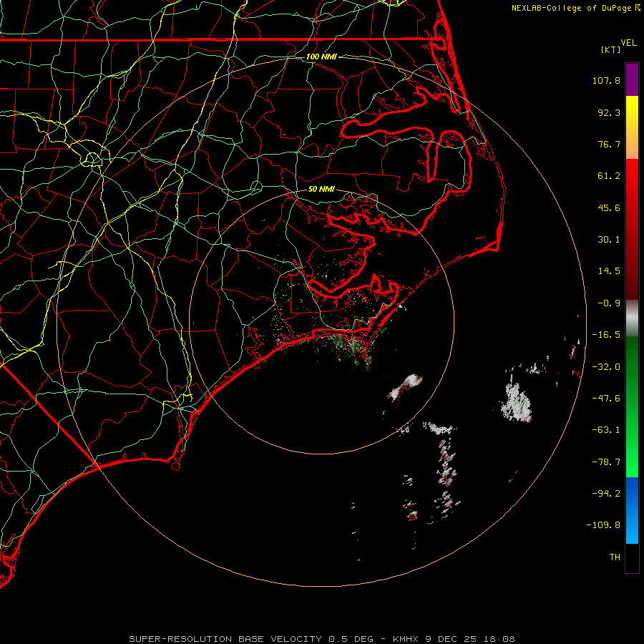Click the -94.2 legend value
The height and width of the screenshot is (644, 644).
pyautogui.click(x=606, y=494)
